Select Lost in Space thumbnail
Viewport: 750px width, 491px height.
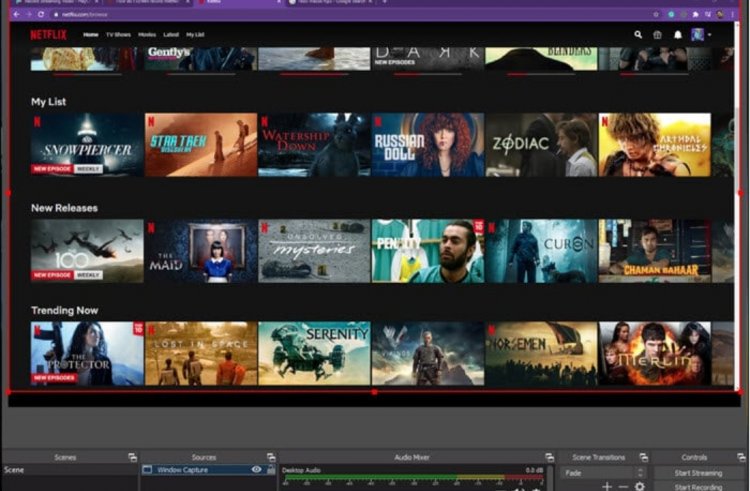point(201,353)
